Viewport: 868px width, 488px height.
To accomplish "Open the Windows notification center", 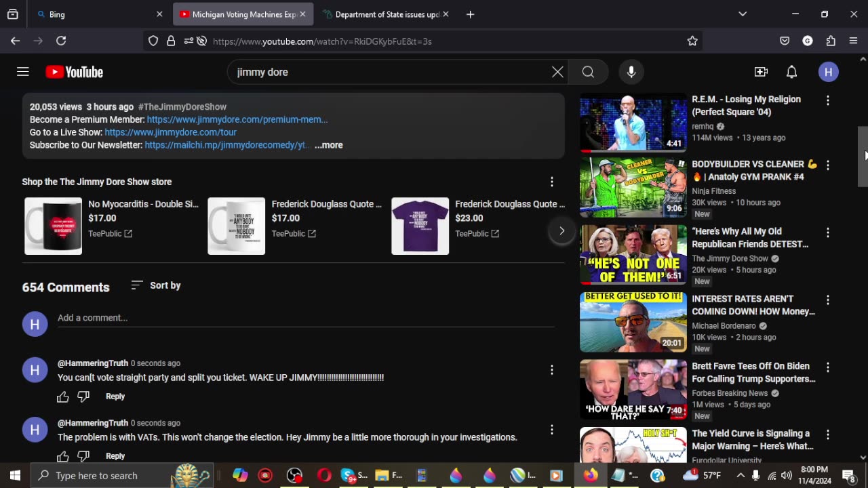I will click(848, 476).
